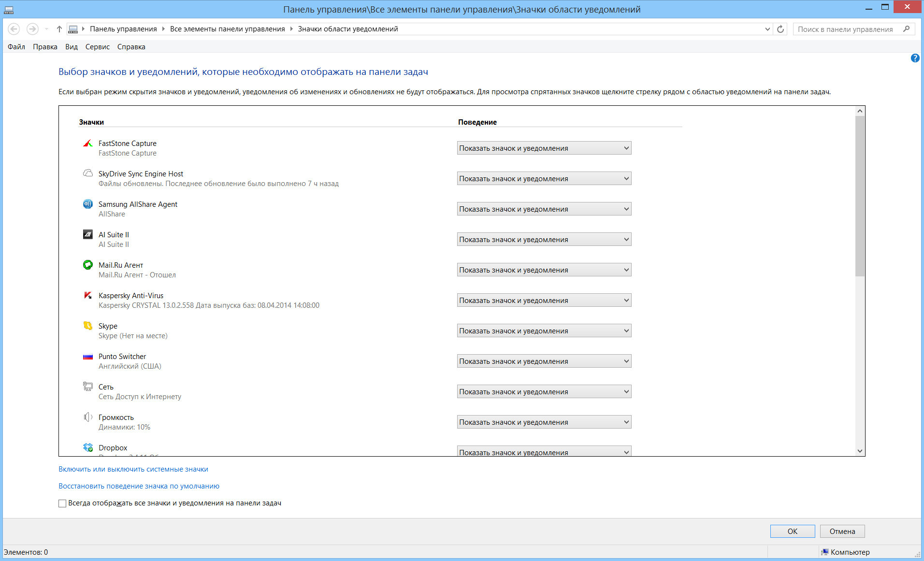Open the Вид menu
The height and width of the screenshot is (561, 924).
(72, 47)
